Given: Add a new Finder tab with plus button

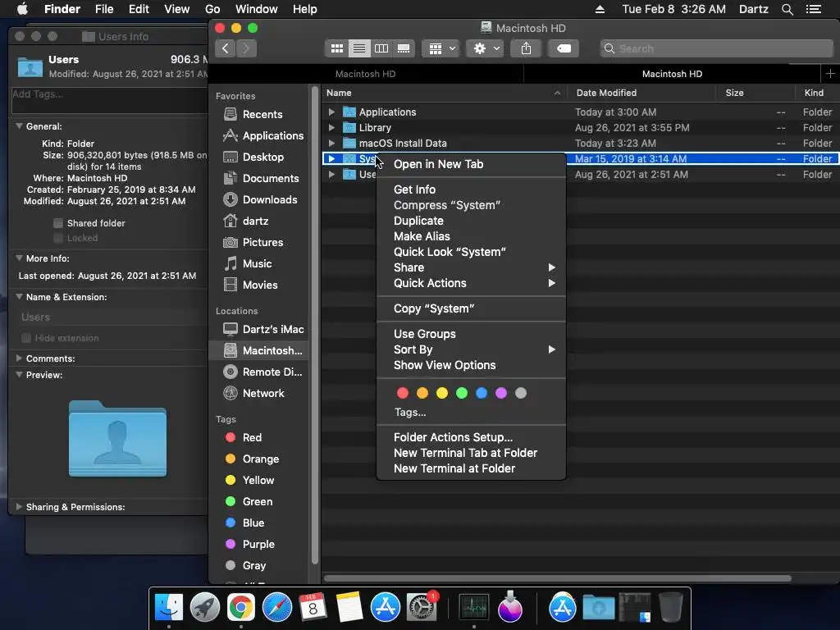Looking at the screenshot, I should tap(830, 74).
